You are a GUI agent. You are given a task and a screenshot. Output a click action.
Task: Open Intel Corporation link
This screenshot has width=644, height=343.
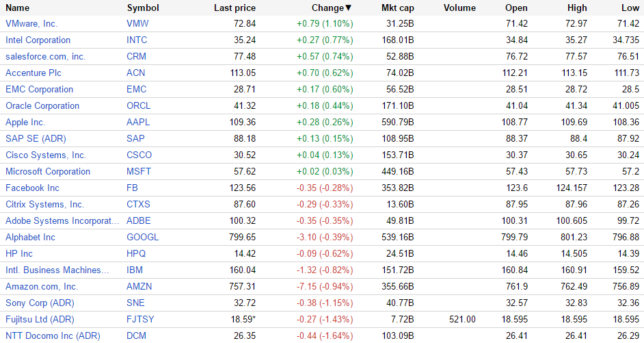pos(38,40)
